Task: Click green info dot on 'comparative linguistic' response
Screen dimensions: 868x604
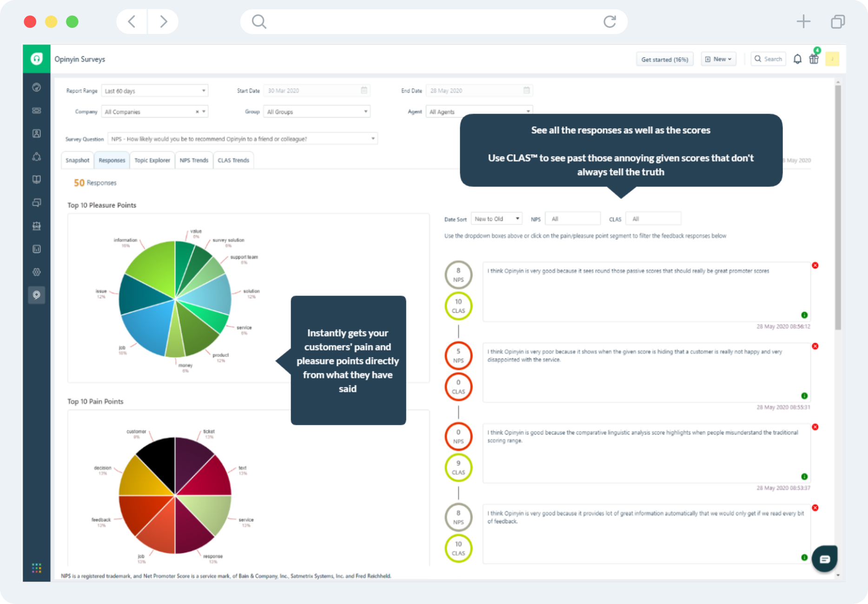Action: click(804, 477)
